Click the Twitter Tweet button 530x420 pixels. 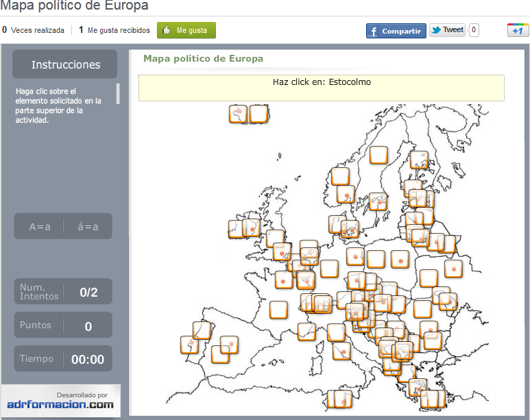point(447,30)
